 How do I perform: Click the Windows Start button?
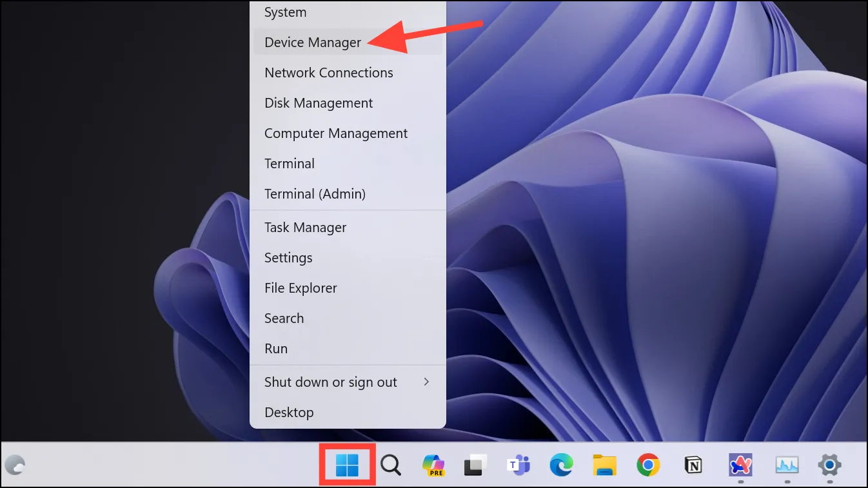pyautogui.click(x=347, y=465)
